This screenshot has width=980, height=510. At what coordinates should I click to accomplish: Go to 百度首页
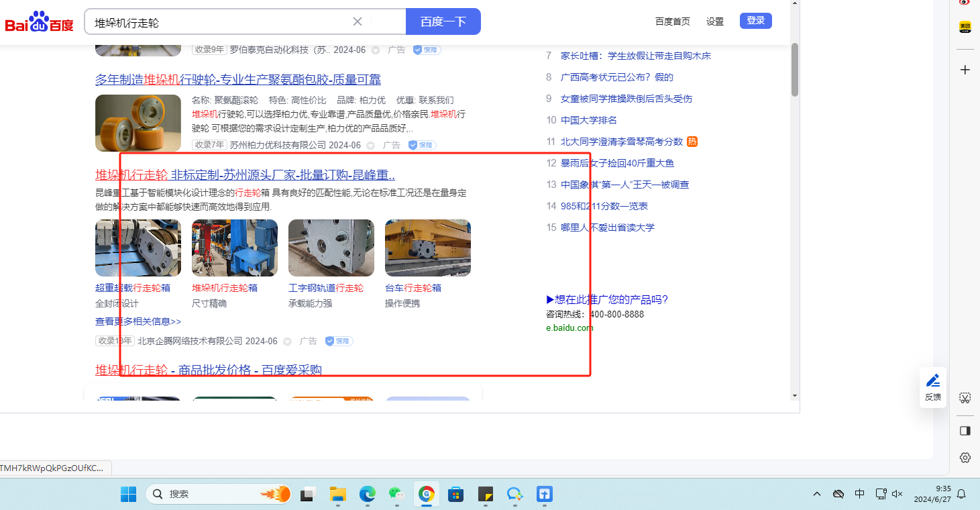point(673,21)
